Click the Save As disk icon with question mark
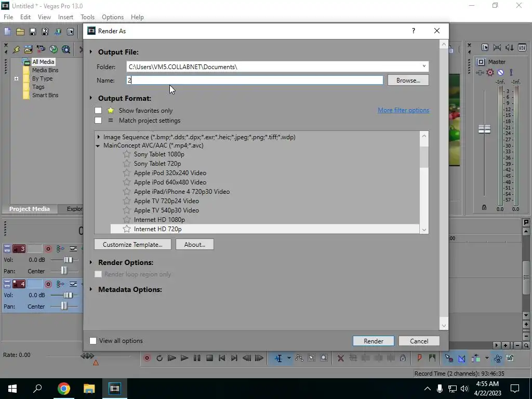The height and width of the screenshot is (399, 532). click(x=45, y=32)
